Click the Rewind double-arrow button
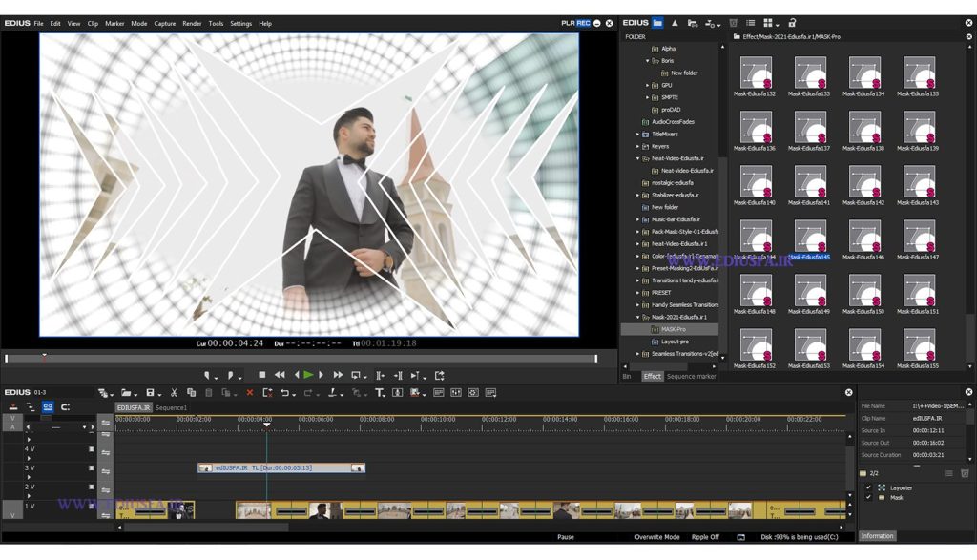The width and height of the screenshot is (977, 560). (280, 375)
